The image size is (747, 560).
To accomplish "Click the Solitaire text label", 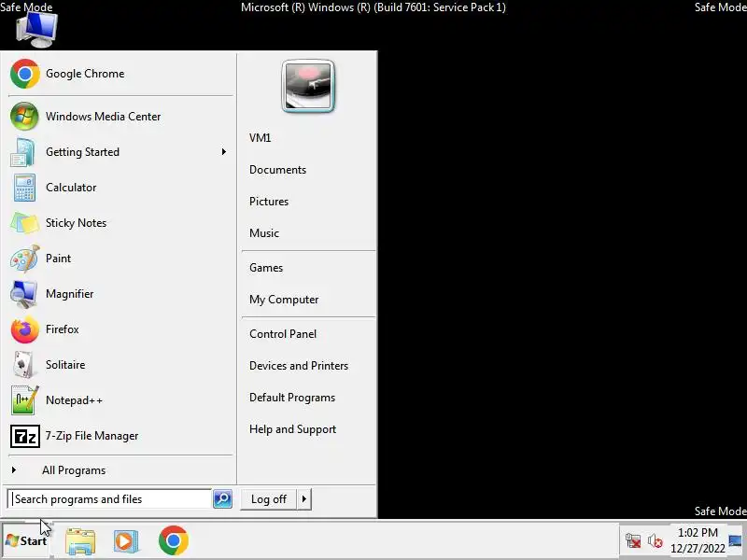I will (65, 365).
